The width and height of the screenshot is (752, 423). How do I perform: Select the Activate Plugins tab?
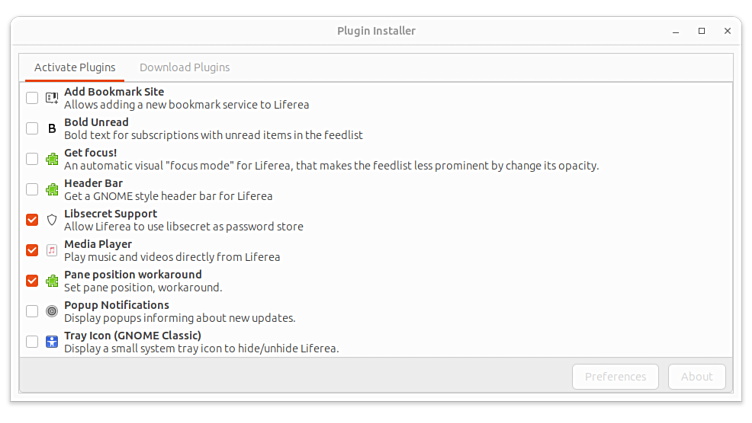pos(74,67)
